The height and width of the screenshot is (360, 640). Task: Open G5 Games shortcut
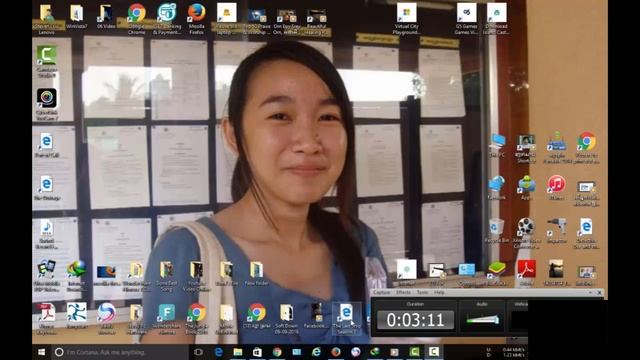(x=467, y=18)
